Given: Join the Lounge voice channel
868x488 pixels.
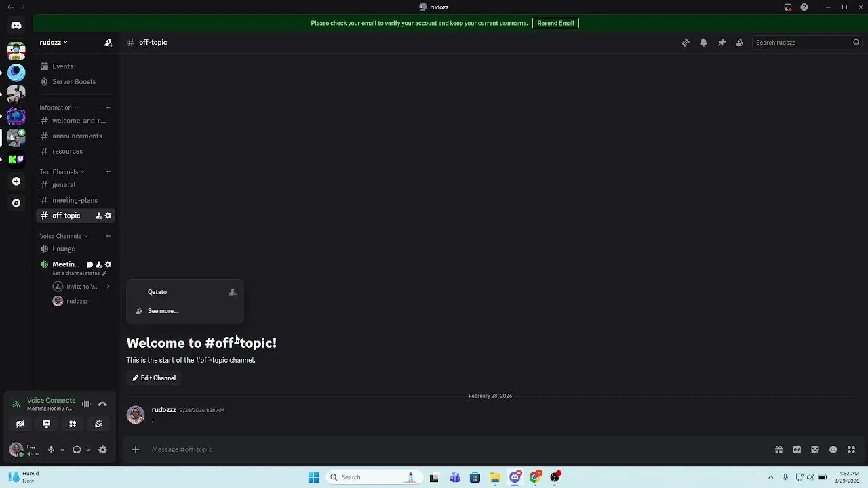Looking at the screenshot, I should [x=75, y=249].
